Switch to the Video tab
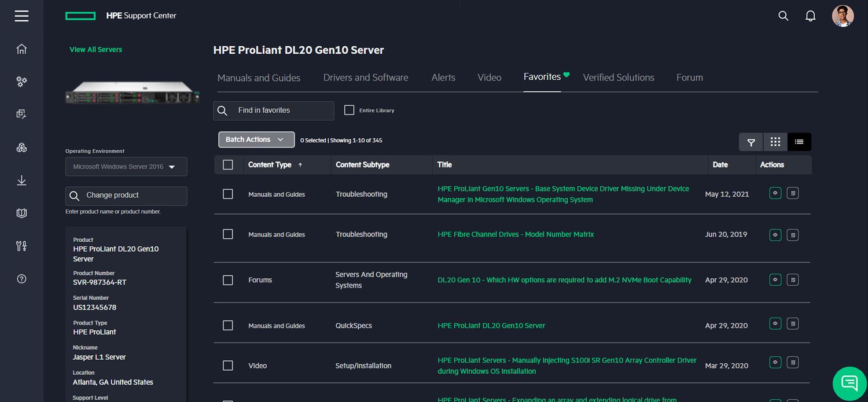The width and height of the screenshot is (868, 402). pos(490,78)
